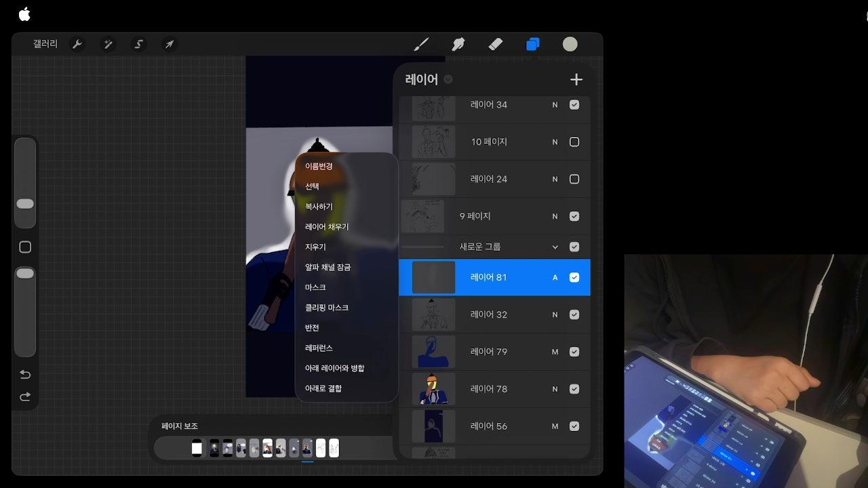Choose 아래로 결합 option
This screenshot has height=488, width=868.
[323, 388]
